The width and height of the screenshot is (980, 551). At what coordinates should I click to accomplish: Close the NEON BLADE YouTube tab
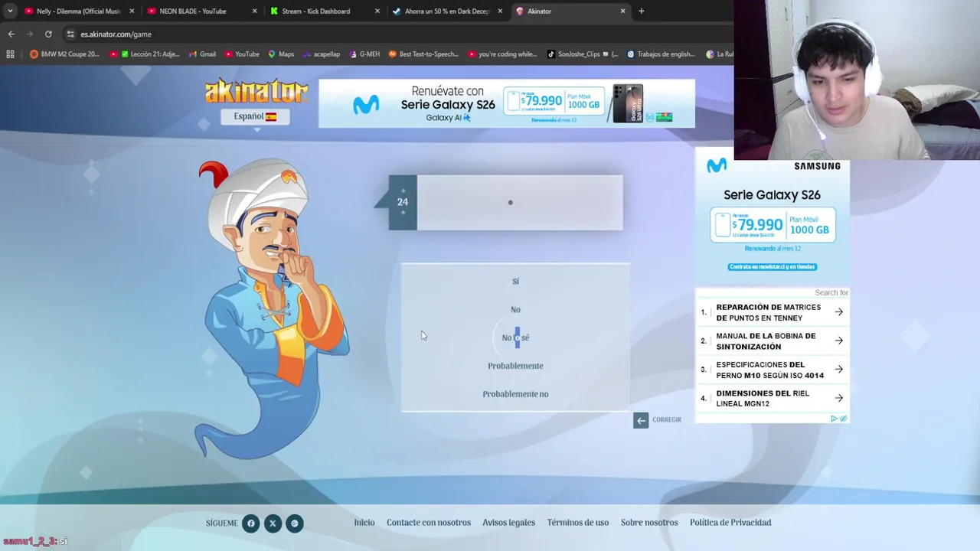tap(254, 11)
